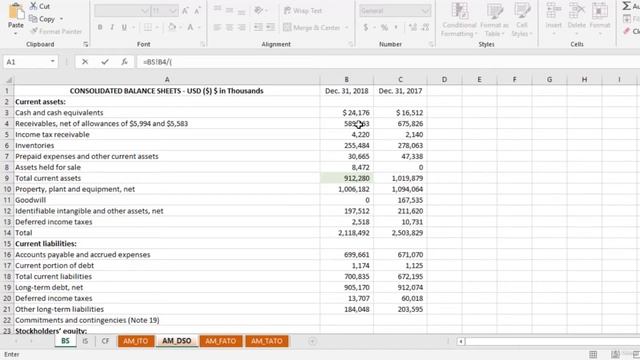The image size is (640, 360).
Task: Decrease font size with smaller A icon
Action: pyautogui.click(x=197, y=11)
